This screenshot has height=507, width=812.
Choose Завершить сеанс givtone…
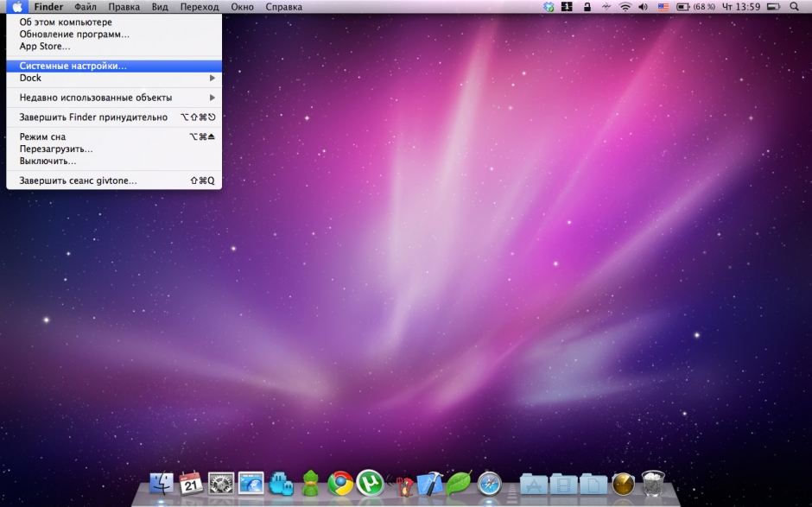coord(114,181)
